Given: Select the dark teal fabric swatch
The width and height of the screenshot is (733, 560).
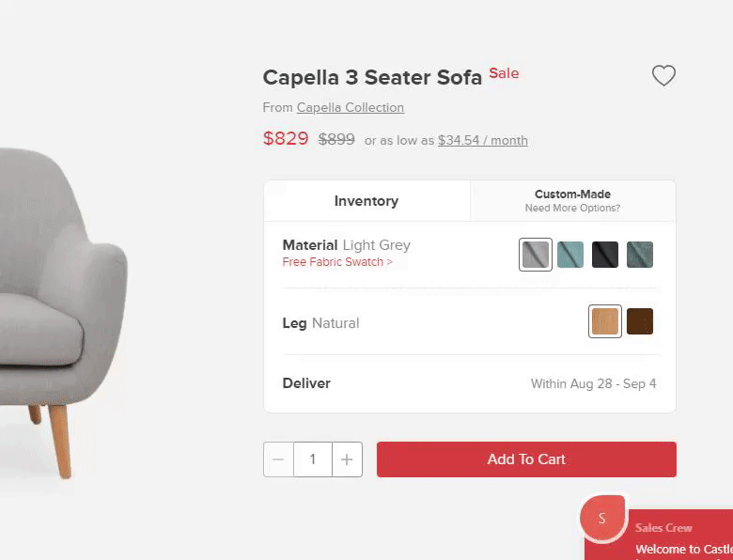Looking at the screenshot, I should click(640, 255).
